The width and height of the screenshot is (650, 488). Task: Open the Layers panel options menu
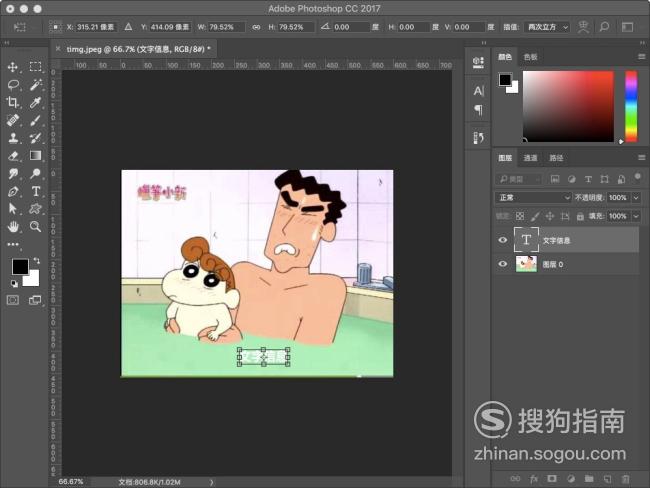click(641, 158)
